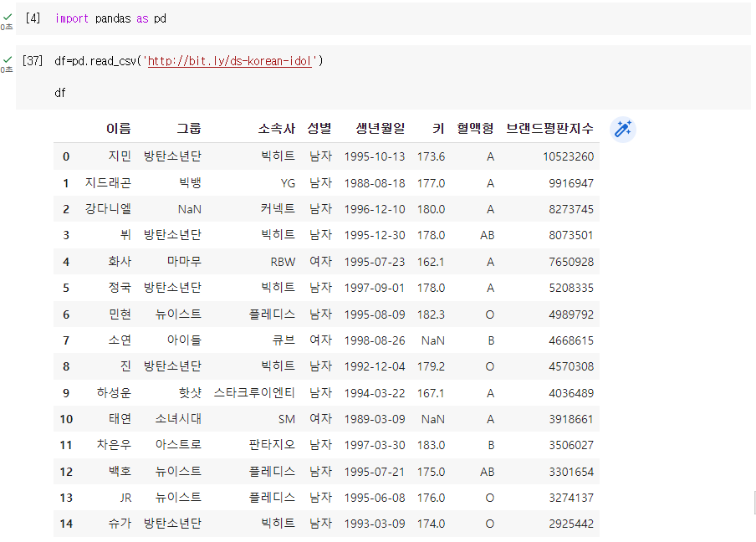The height and width of the screenshot is (542, 756).
Task: Click birth date 1995-12-30
Action: pyautogui.click(x=375, y=235)
